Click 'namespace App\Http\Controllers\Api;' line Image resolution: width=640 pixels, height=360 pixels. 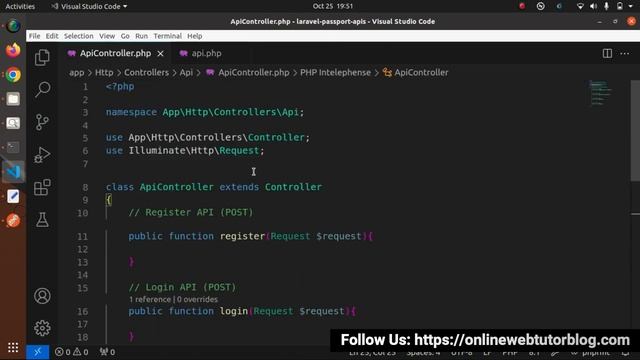(205, 112)
